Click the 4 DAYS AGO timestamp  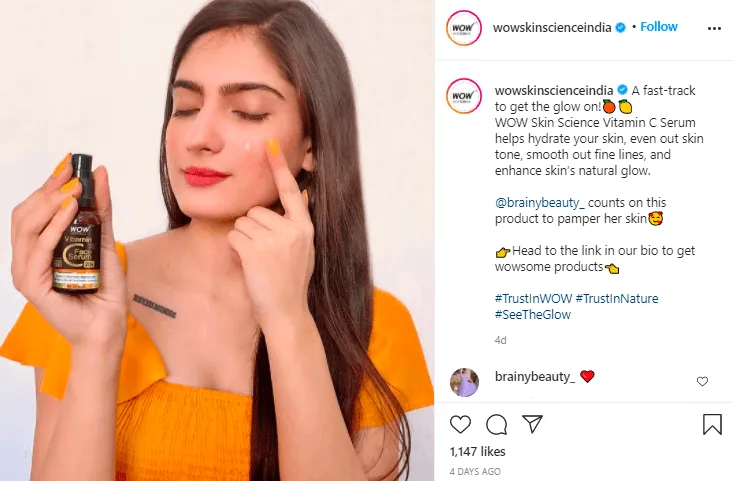pyautogui.click(x=475, y=472)
